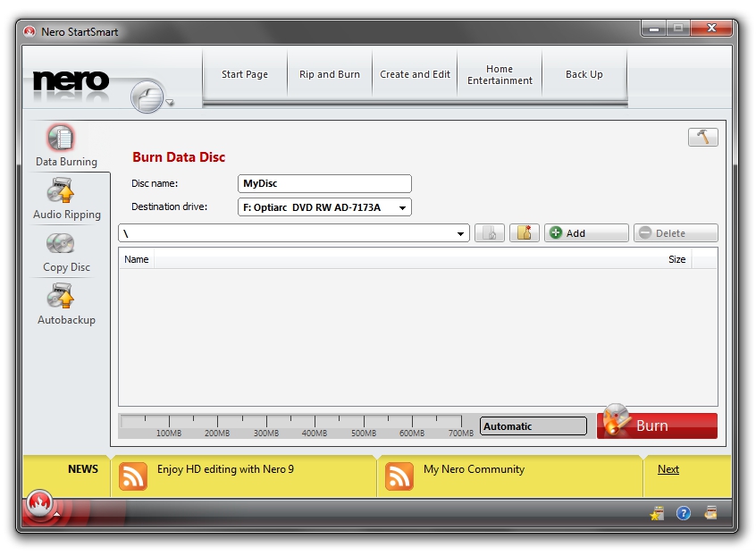The image size is (756, 556).
Task: Click the round new document launcher icon
Action: coord(147,97)
